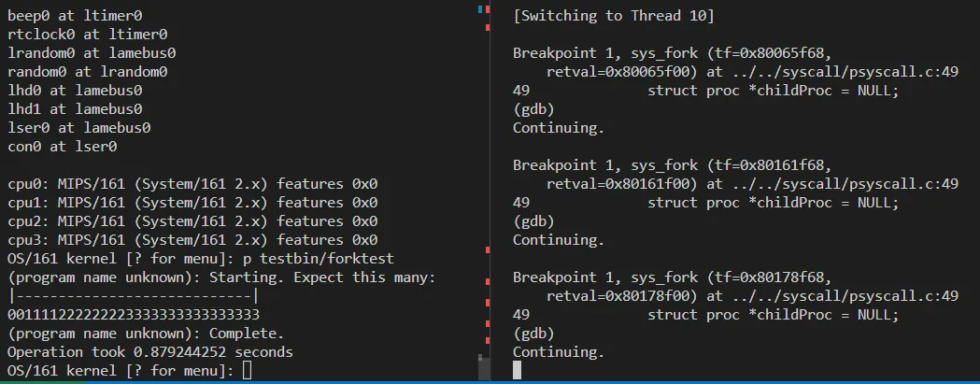Click the blue marker atop the scrollbar
The width and height of the screenshot is (980, 384).
pyautogui.click(x=480, y=8)
